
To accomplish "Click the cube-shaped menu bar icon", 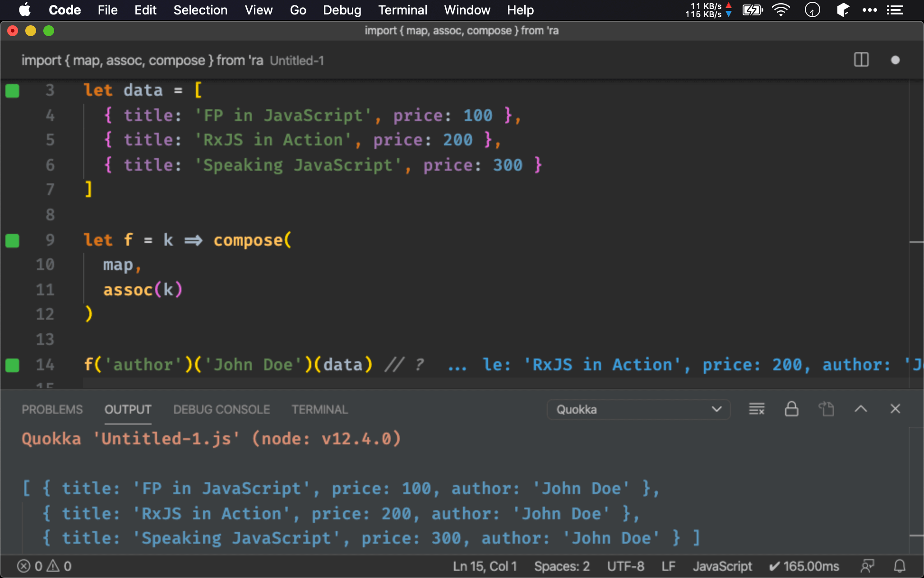I will point(842,10).
